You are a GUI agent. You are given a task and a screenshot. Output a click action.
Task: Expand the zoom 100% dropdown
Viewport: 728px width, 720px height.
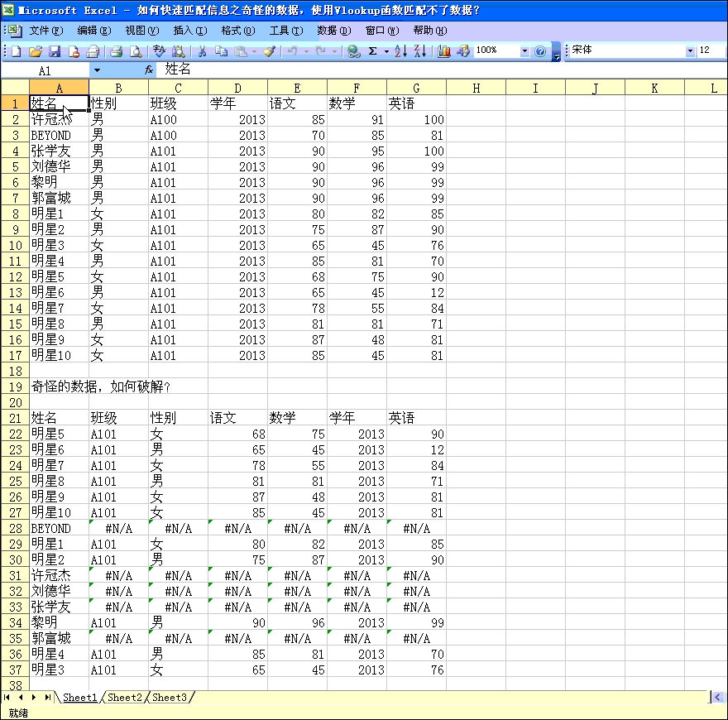[x=524, y=51]
